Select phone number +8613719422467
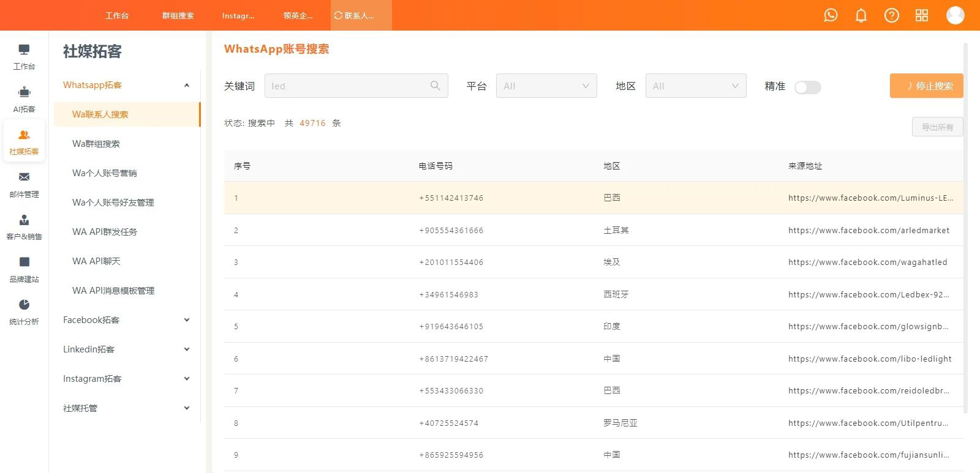980x473 pixels. [x=454, y=359]
